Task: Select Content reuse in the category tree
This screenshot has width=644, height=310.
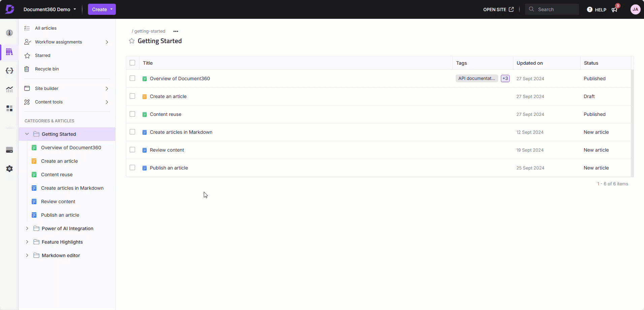Action: 57,175
